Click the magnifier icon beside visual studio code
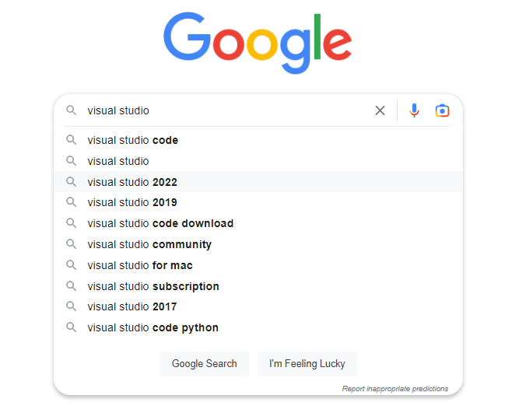 pos(71,140)
